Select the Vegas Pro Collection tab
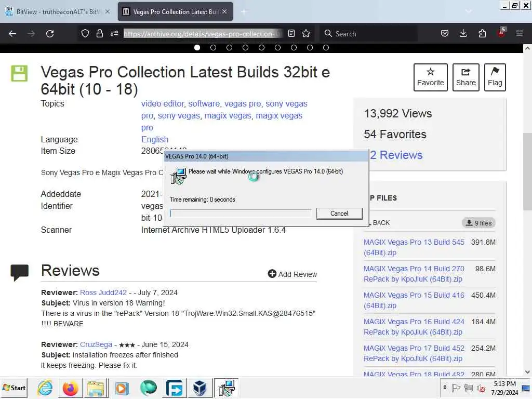The width and height of the screenshot is (532, 399). coord(176,11)
